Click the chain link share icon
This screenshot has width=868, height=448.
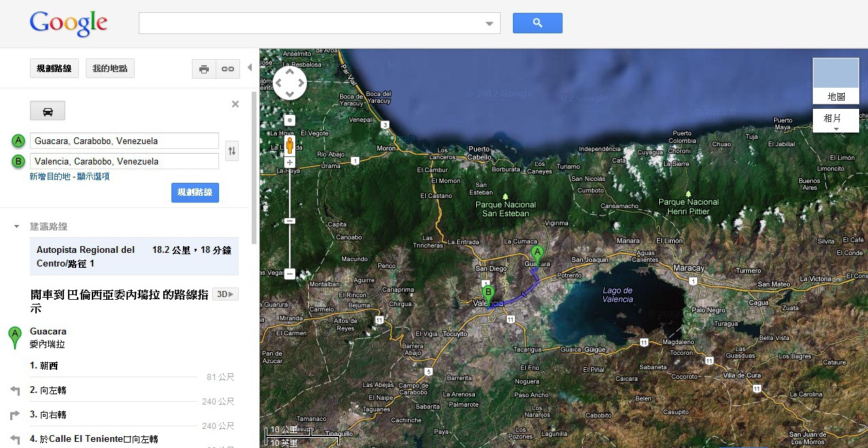point(228,69)
